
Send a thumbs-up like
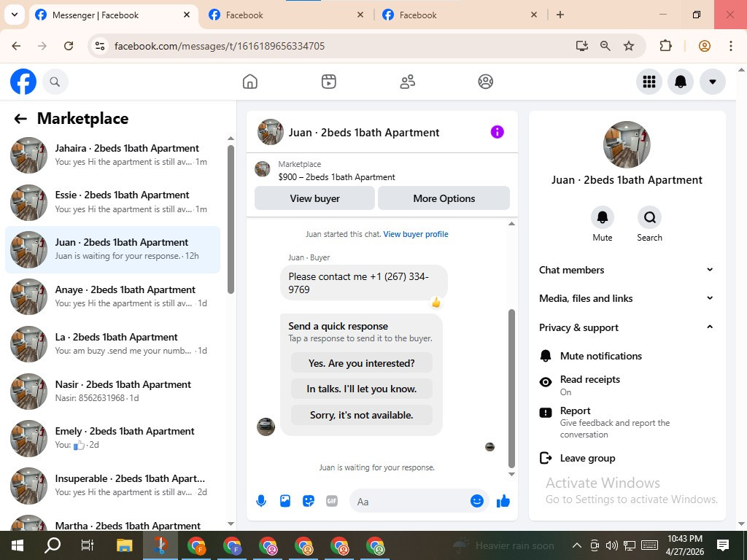pyautogui.click(x=503, y=501)
